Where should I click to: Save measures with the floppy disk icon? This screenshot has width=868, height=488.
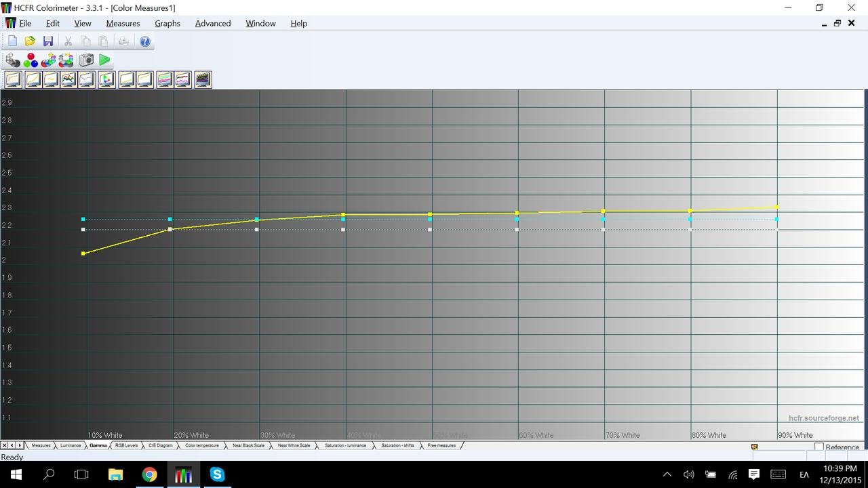tap(48, 41)
